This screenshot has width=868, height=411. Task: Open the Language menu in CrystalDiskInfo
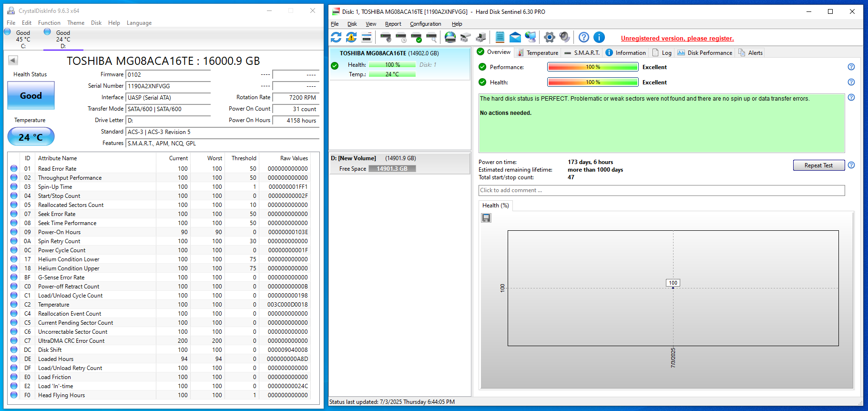[139, 23]
